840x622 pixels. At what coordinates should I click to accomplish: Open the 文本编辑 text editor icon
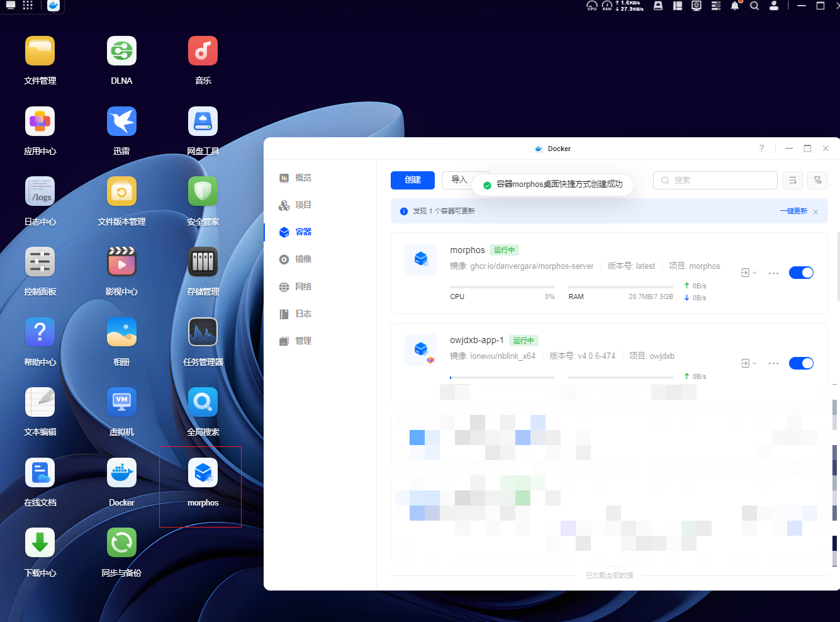click(x=40, y=402)
